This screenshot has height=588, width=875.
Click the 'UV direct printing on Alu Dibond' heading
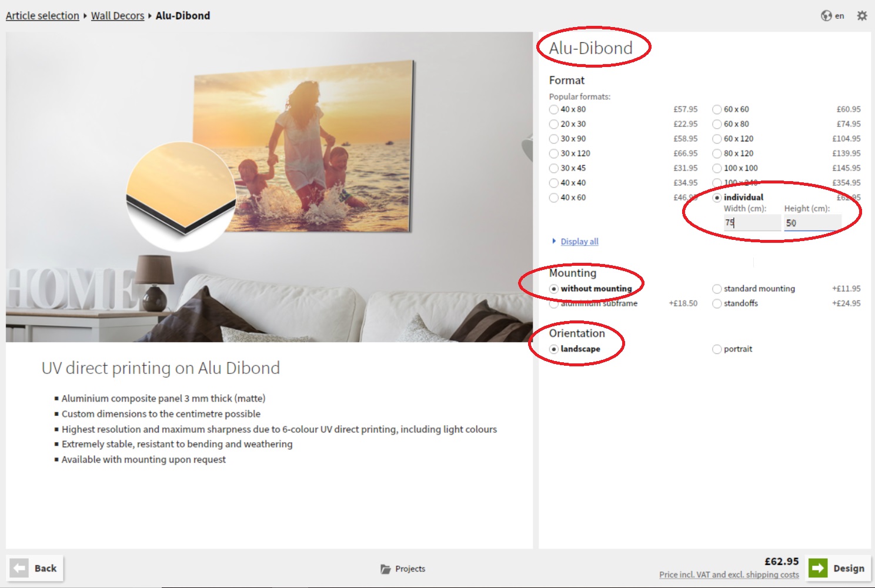pos(161,368)
